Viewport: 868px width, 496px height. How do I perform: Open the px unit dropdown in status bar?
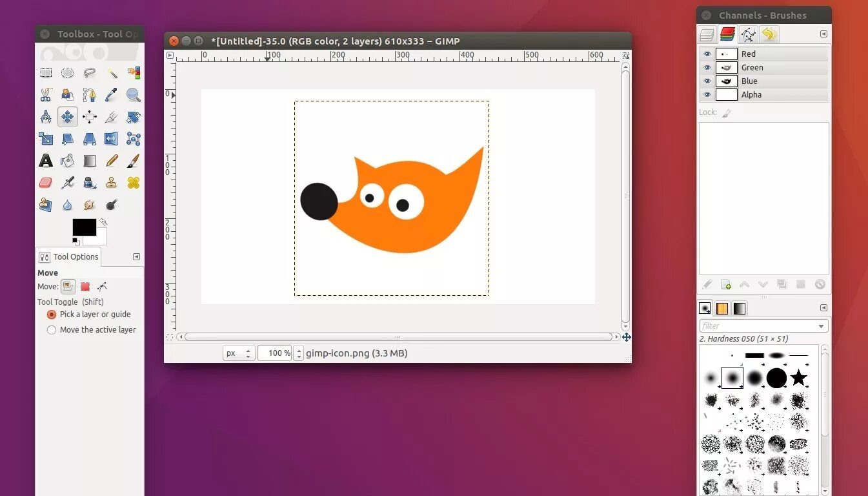[239, 353]
